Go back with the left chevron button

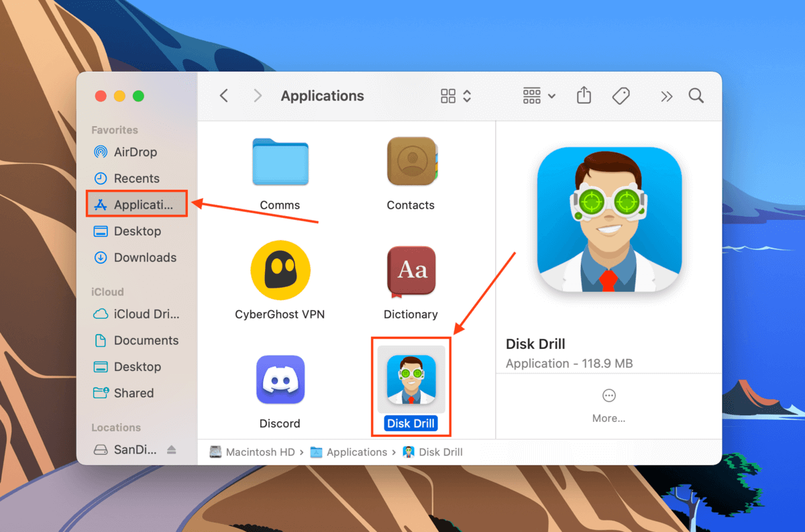224,96
